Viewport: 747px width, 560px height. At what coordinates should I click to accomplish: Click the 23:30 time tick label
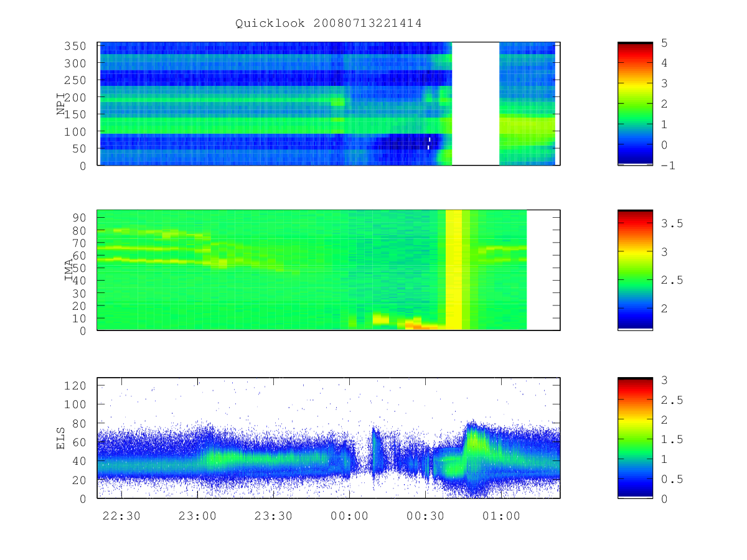click(273, 516)
